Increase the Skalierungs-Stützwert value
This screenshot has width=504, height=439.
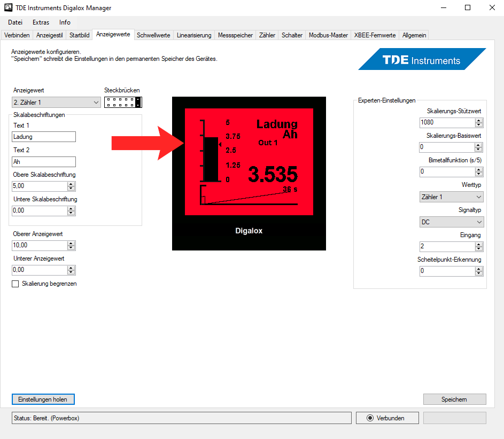pyautogui.click(x=479, y=120)
